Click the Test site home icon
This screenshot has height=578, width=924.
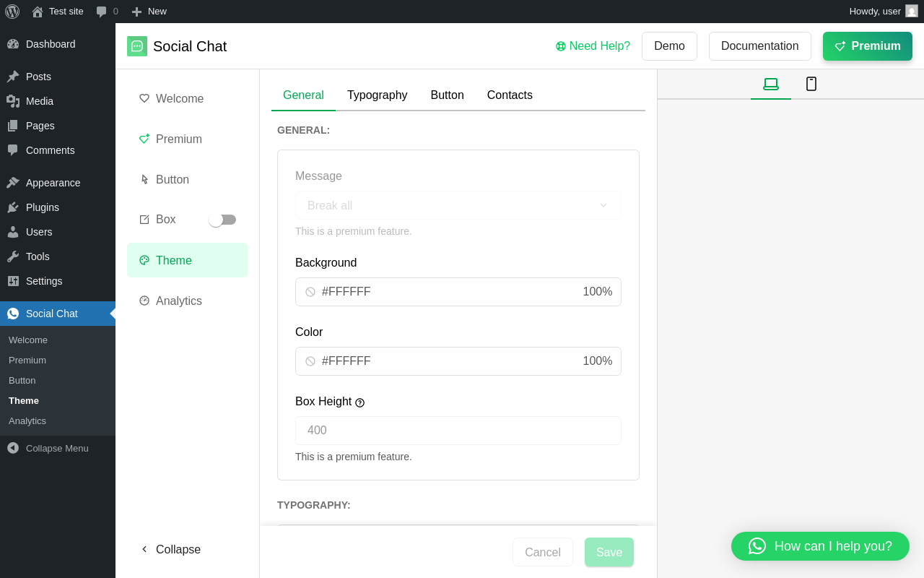coord(38,12)
